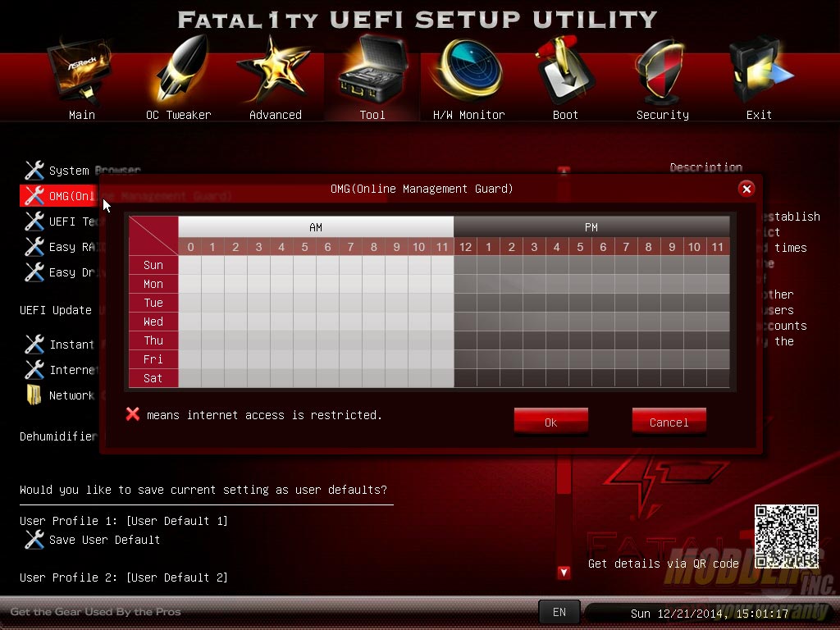Click the QR code for details

[x=787, y=536]
